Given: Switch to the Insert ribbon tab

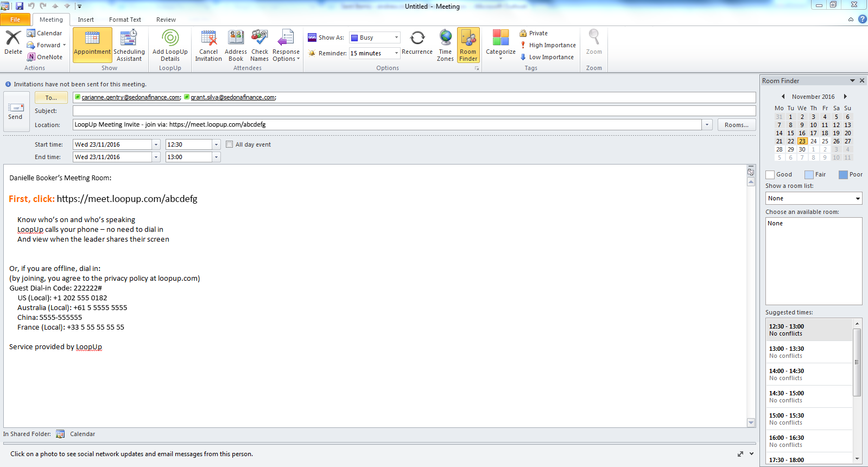Looking at the screenshot, I should (86, 20).
